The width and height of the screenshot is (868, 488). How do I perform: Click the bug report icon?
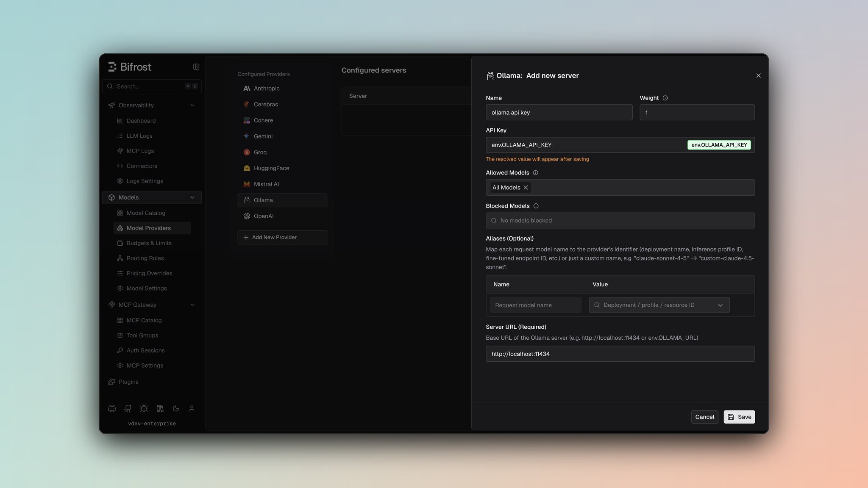144,408
